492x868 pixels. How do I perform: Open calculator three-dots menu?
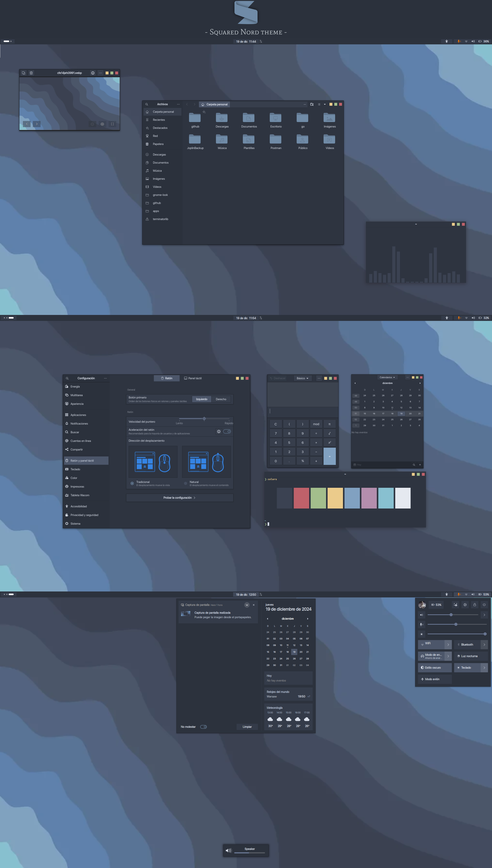[x=319, y=379]
